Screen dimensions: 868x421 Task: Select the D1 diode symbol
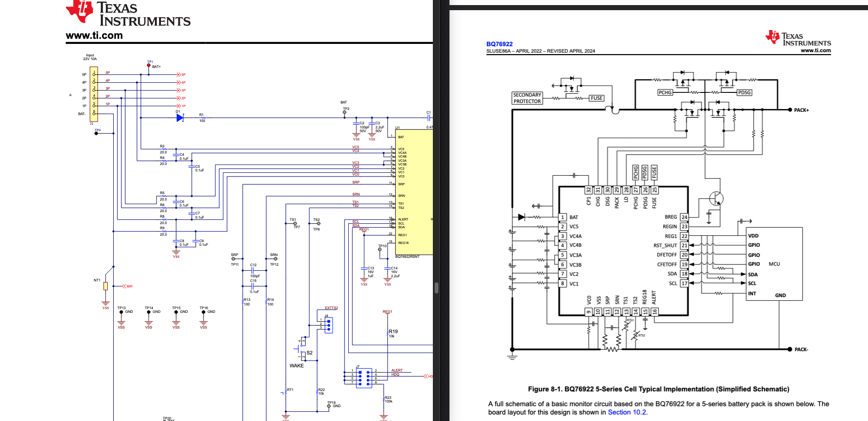pos(180,118)
